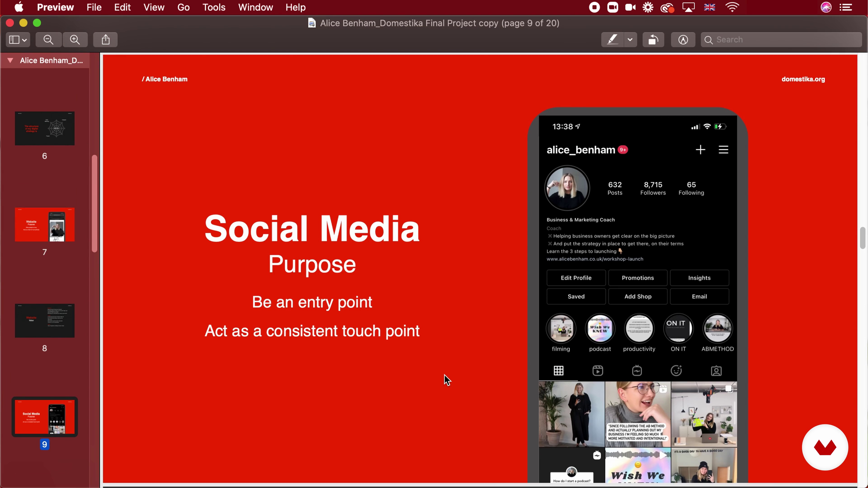Viewport: 868px width, 488px height.
Task: Click the Email button
Action: coord(699,296)
